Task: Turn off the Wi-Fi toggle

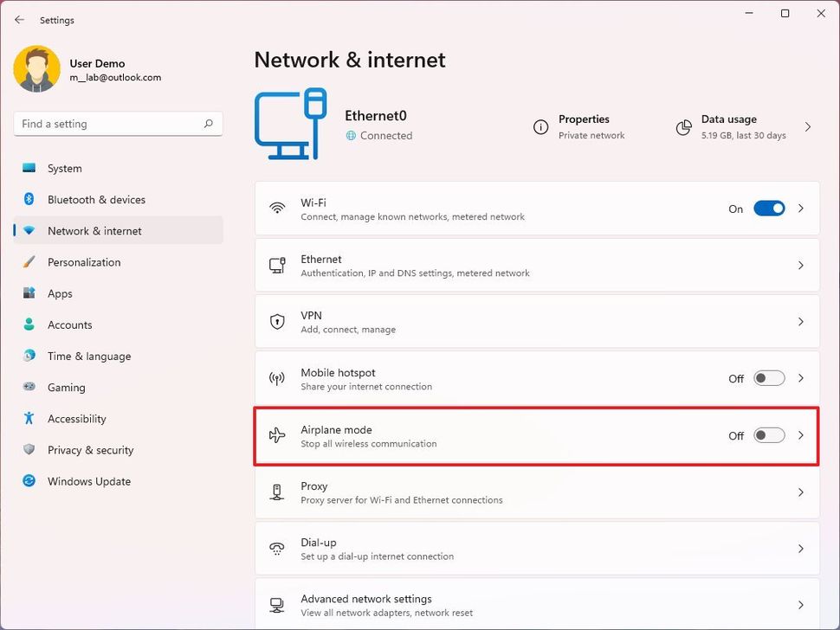Action: pos(767,208)
